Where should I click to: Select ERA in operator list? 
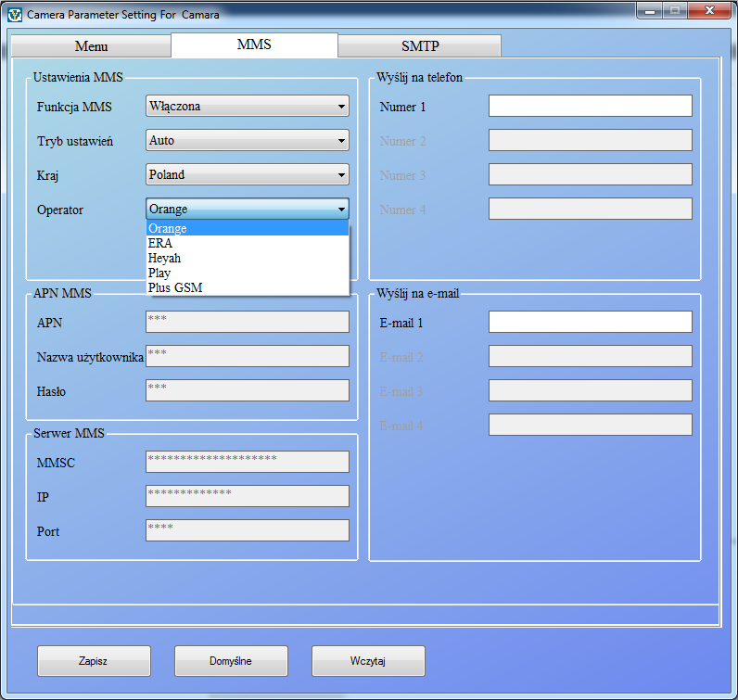tap(247, 244)
